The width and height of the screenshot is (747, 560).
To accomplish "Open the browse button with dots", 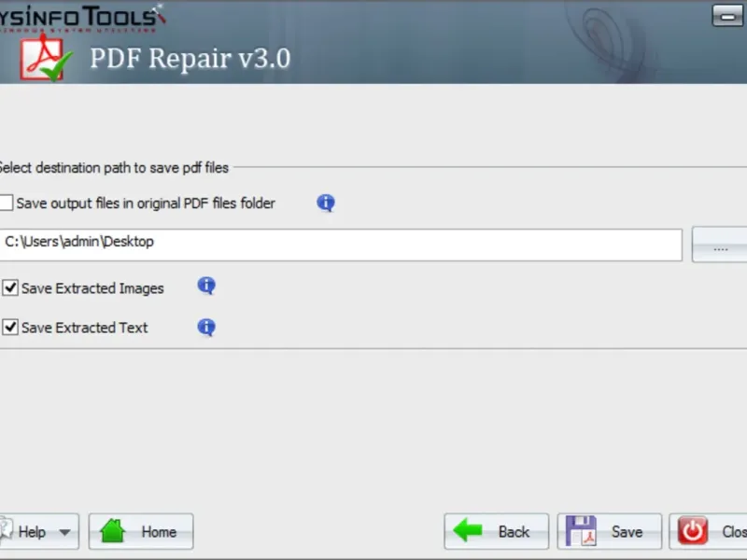I will point(719,245).
